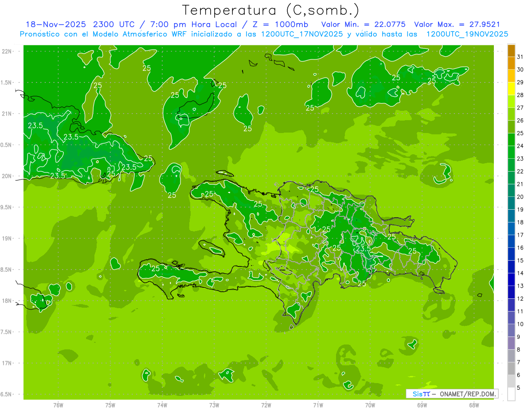Pick the dark blue segment between 13 and 14
532x411 pixels.
(x=511, y=279)
